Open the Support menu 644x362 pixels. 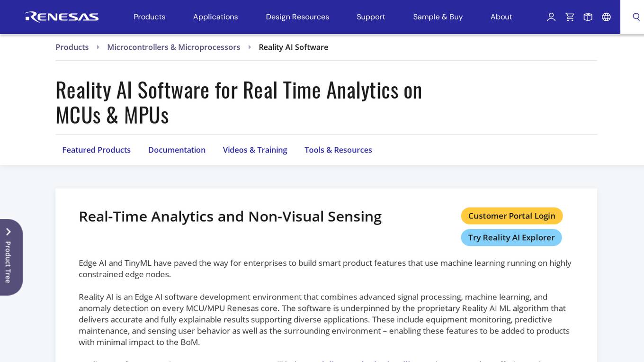[x=371, y=17]
